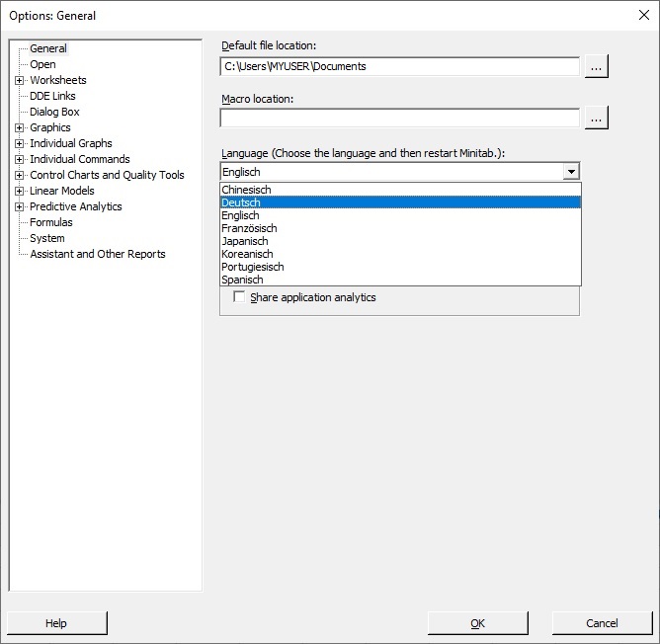Screen dimensions: 660x644
Task: Select DDE Links in the tree
Action: click(52, 96)
